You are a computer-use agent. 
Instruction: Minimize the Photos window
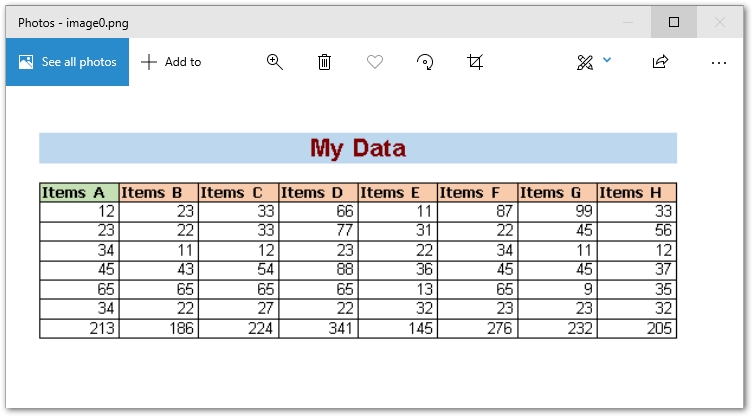click(x=628, y=22)
